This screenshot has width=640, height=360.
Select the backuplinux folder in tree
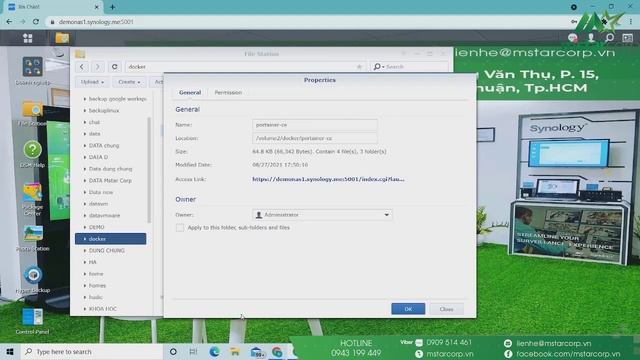[104, 111]
